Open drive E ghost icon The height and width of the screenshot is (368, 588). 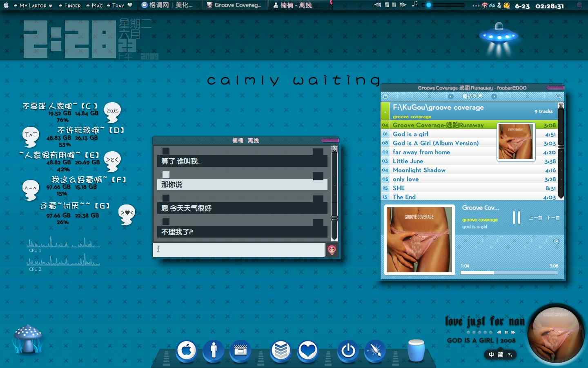[112, 162]
